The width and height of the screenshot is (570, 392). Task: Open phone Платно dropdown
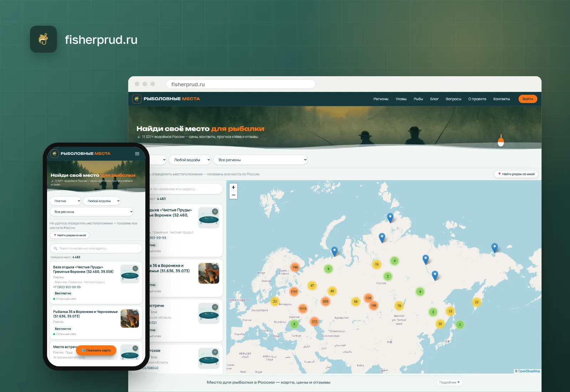coord(66,201)
